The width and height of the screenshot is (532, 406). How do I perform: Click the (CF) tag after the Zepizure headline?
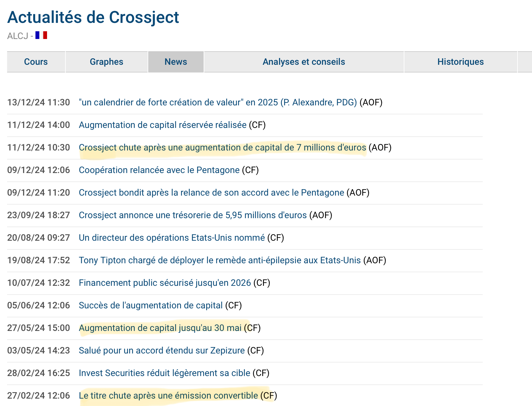point(256,351)
